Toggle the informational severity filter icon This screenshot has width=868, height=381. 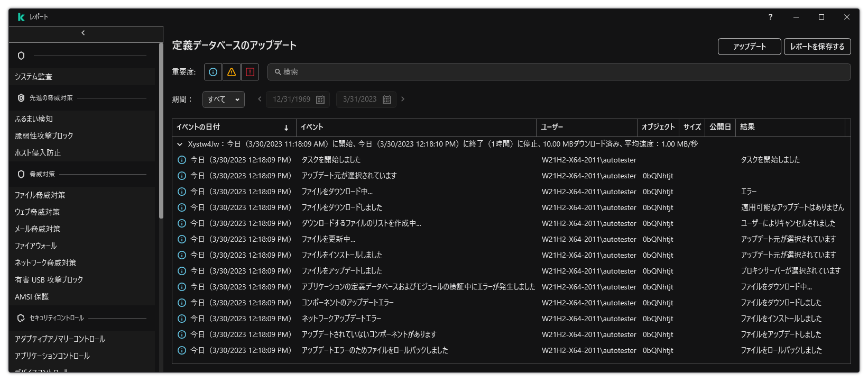(213, 72)
